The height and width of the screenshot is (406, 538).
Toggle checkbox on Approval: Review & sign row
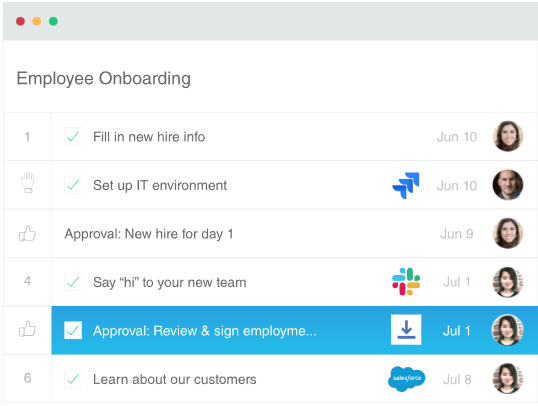point(73,330)
